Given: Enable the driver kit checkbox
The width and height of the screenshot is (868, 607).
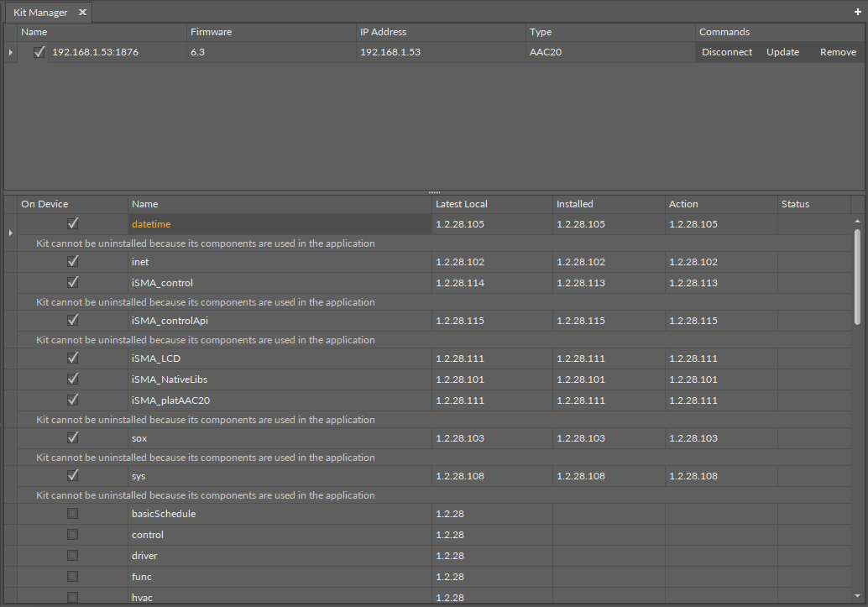Looking at the screenshot, I should (x=72, y=555).
